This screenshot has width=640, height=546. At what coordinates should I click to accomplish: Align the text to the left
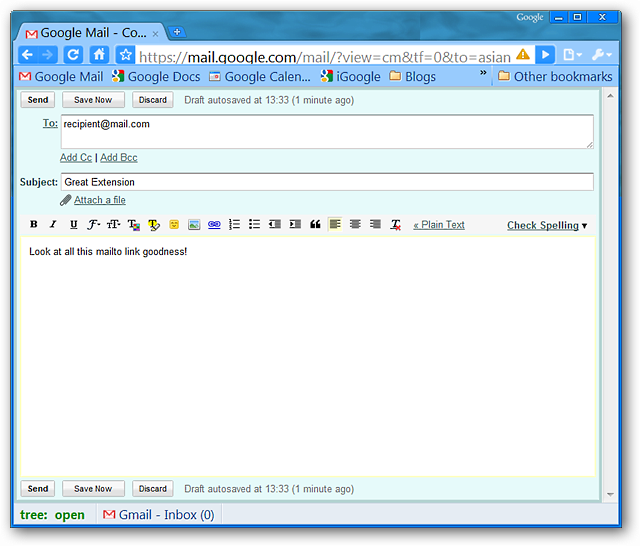pos(335,225)
